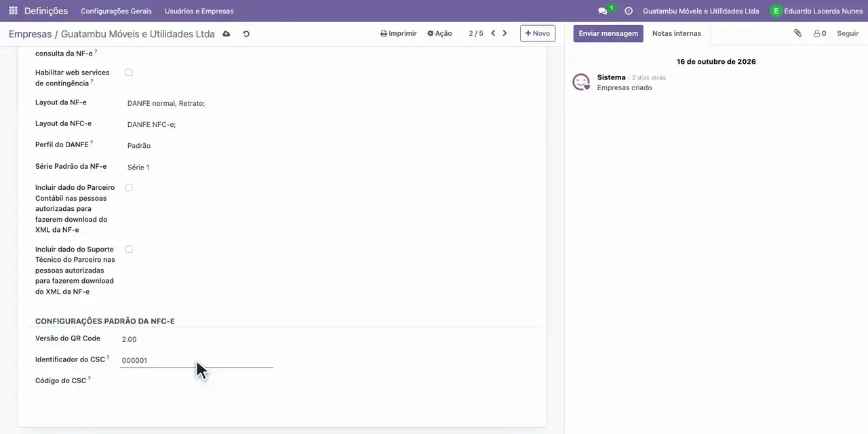Screen dimensions: 868x434
Task: Show help tooltip for Identificador do CSC
Action: click(108, 357)
